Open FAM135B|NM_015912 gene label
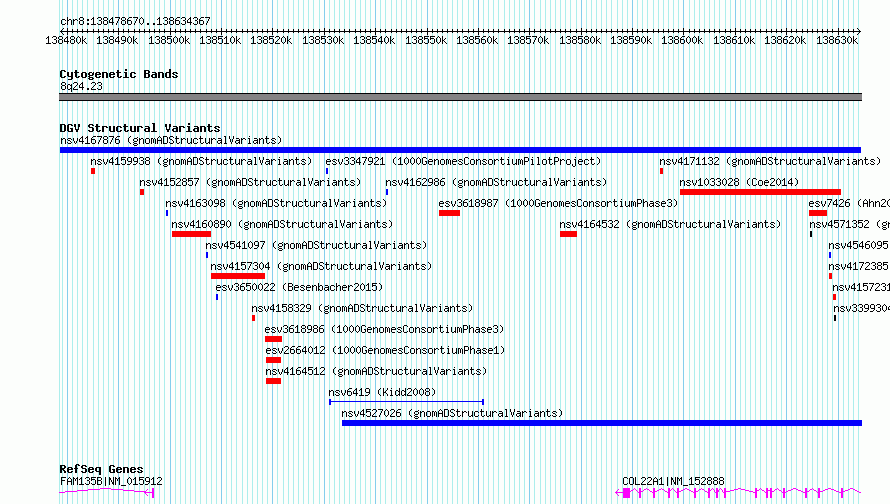 [111, 481]
